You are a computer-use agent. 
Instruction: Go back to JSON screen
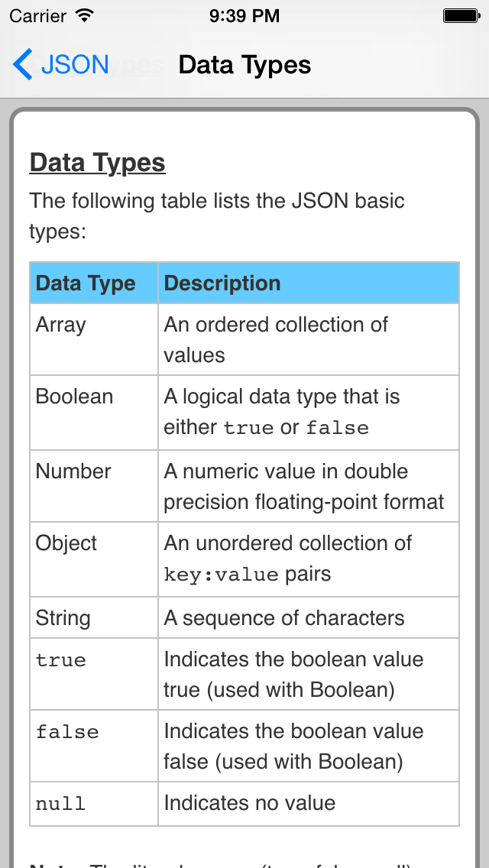pos(74,65)
